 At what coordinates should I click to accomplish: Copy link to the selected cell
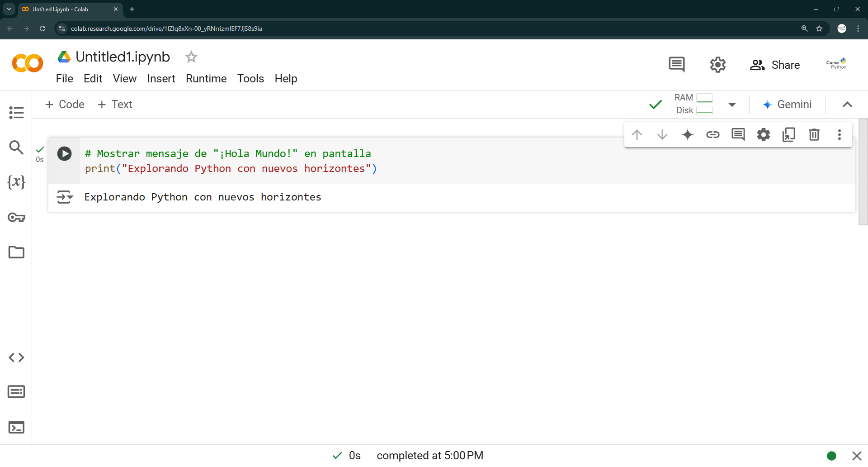(x=712, y=134)
